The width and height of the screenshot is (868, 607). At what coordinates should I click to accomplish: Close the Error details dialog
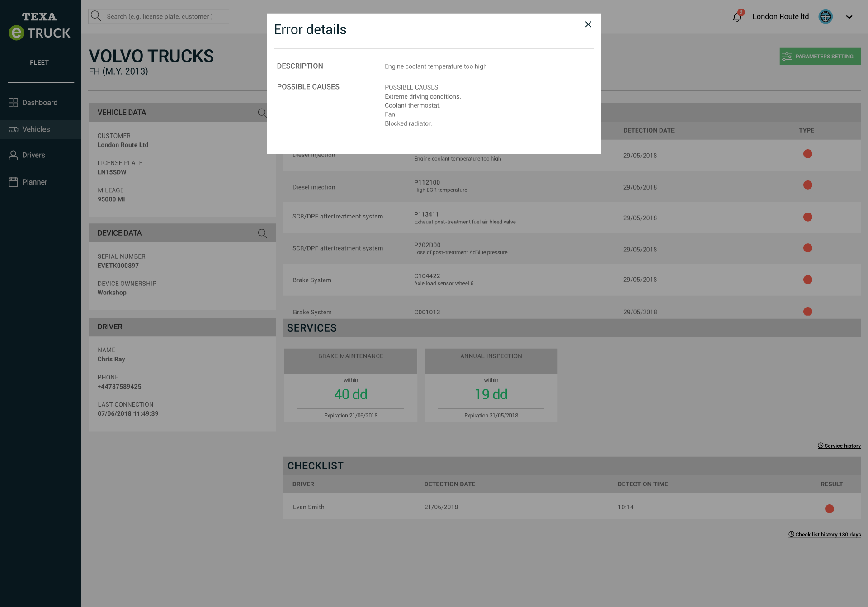588,24
